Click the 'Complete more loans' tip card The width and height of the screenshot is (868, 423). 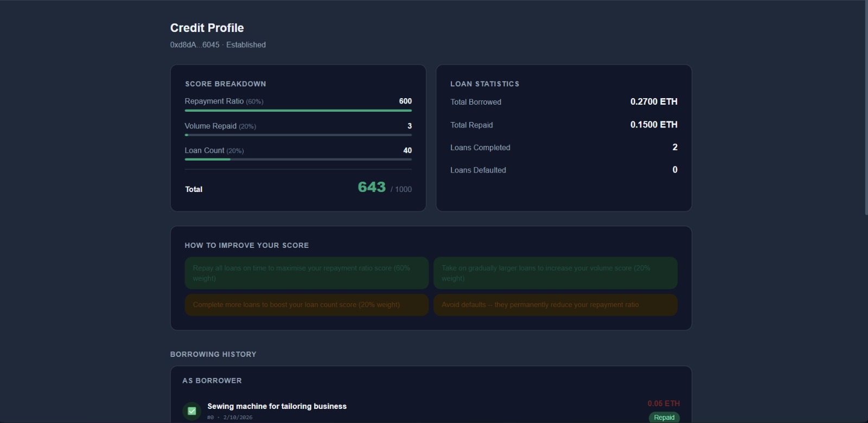tap(307, 305)
